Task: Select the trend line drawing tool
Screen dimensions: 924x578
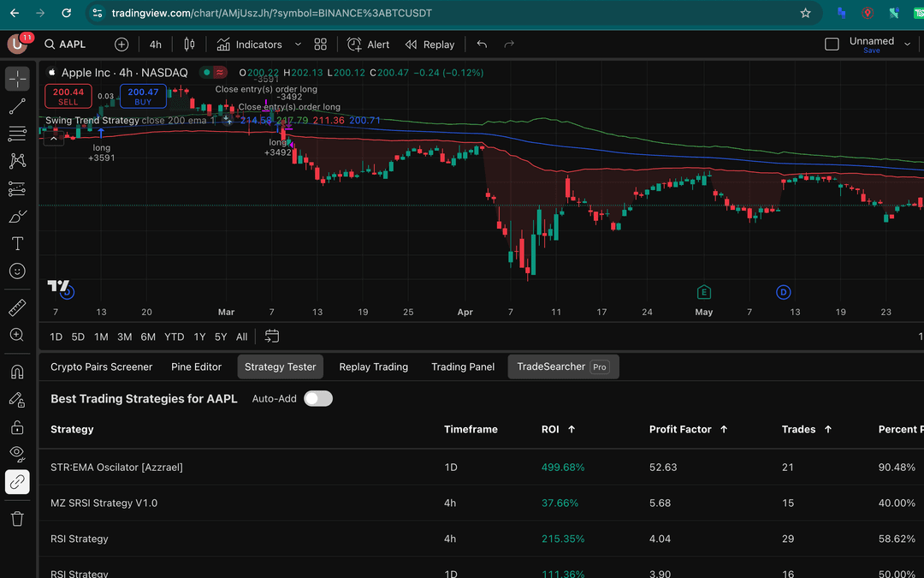Action: coord(17,106)
